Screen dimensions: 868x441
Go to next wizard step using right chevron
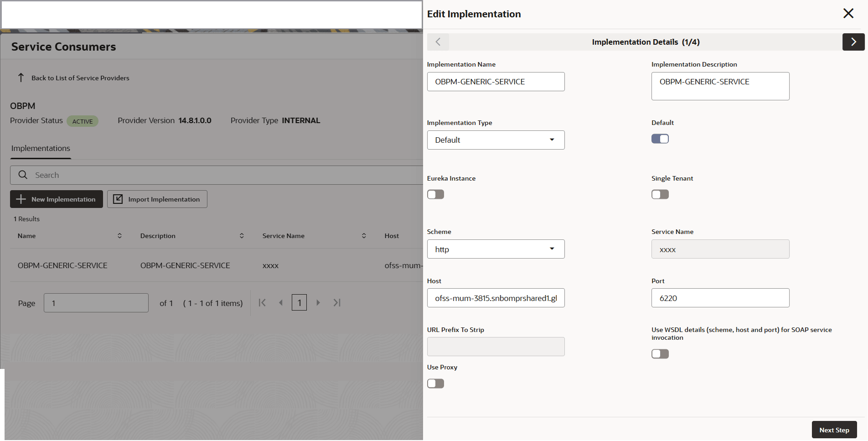853,42
